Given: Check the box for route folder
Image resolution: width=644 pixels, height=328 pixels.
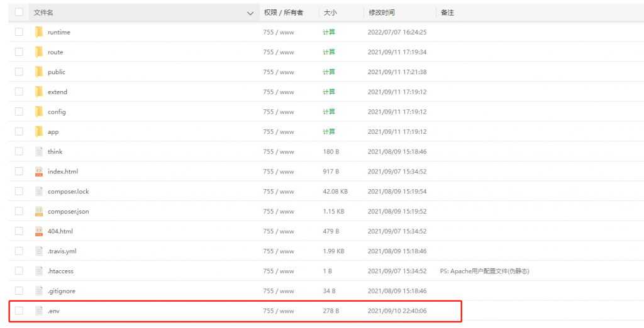Looking at the screenshot, I should point(19,52).
